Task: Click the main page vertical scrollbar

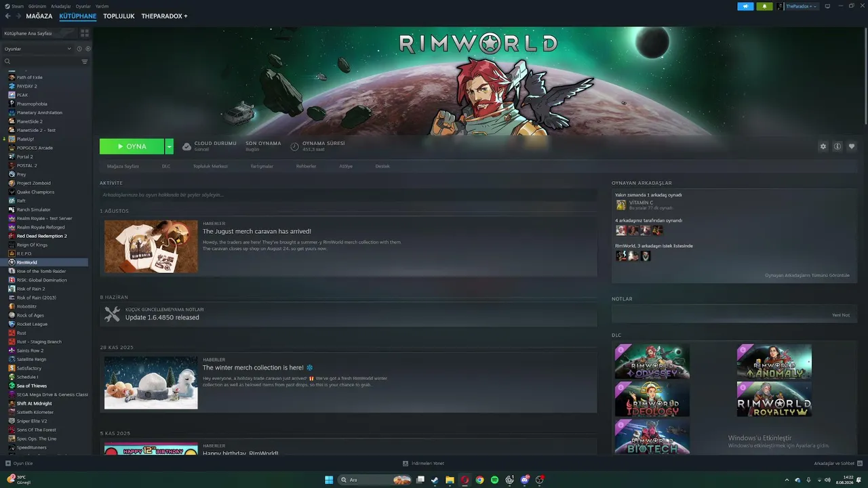Action: (865, 75)
